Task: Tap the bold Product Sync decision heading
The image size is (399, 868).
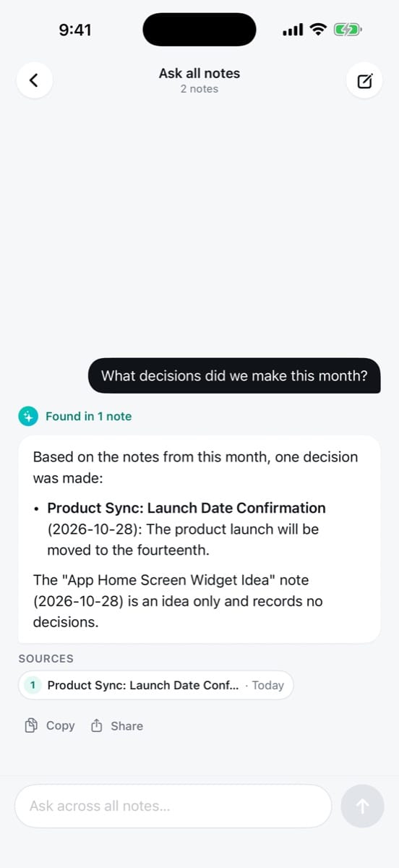Action: coord(186,508)
